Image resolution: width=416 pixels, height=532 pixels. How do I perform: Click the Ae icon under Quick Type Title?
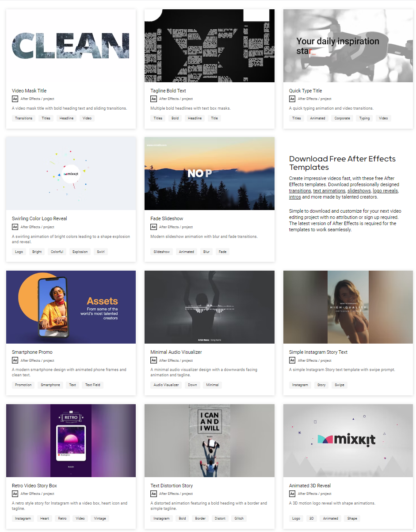(292, 99)
